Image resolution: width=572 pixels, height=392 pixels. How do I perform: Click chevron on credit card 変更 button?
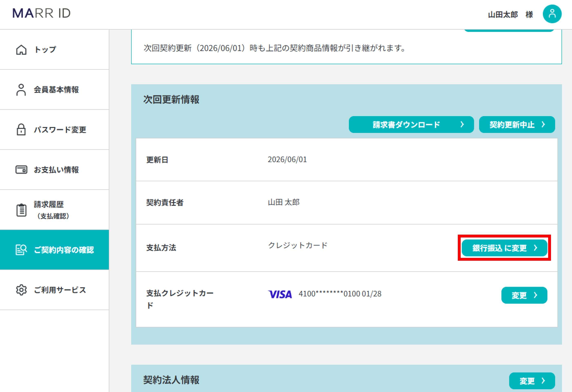tap(535, 295)
